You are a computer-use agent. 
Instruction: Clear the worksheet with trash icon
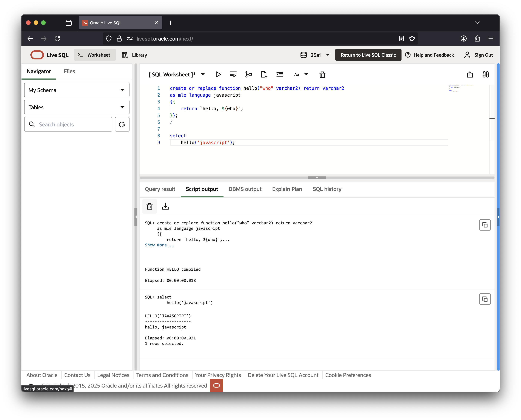[x=322, y=75]
